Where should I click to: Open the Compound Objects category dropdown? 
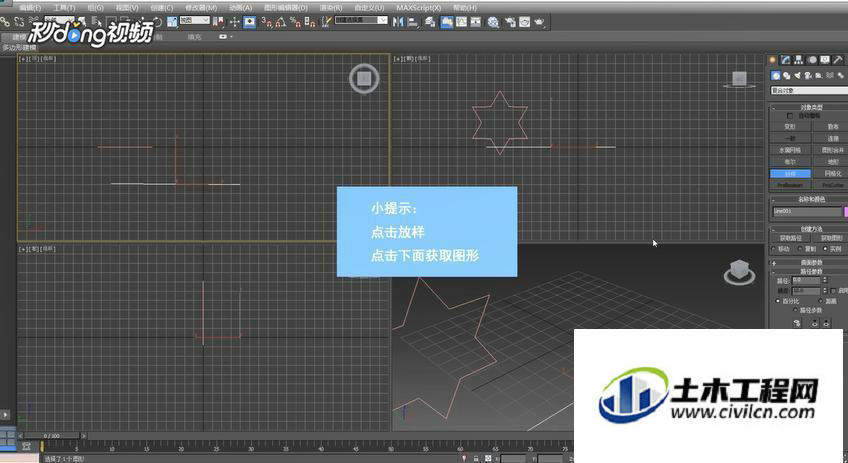click(x=809, y=91)
